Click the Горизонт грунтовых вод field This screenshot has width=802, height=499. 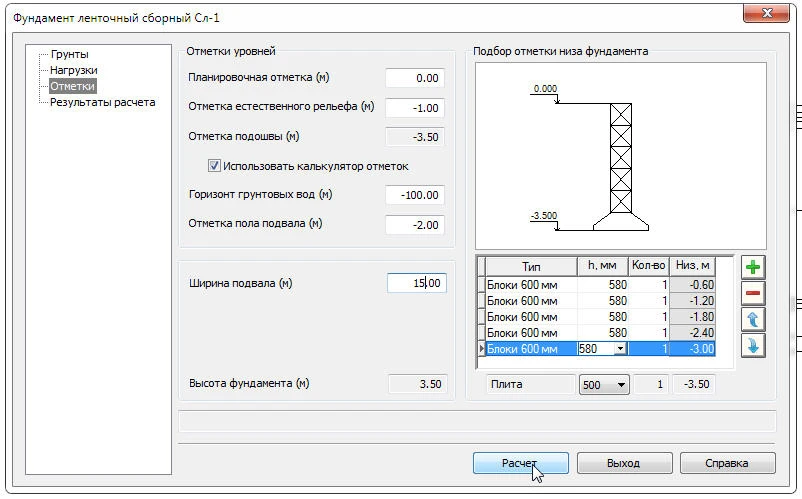(x=415, y=195)
